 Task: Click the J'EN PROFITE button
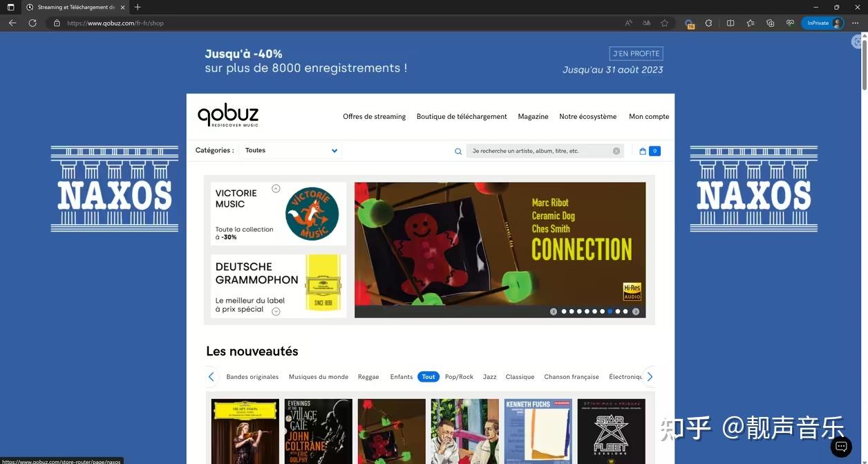point(636,53)
